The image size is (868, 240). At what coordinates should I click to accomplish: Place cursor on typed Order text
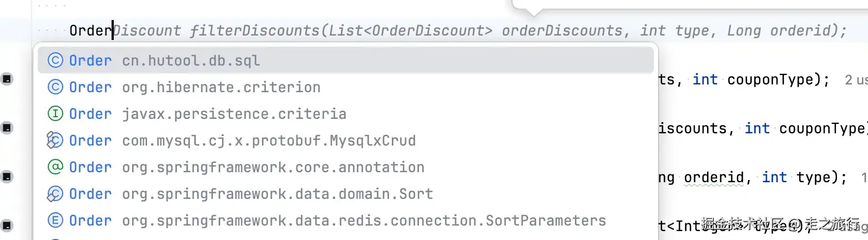pyautogui.click(x=90, y=31)
